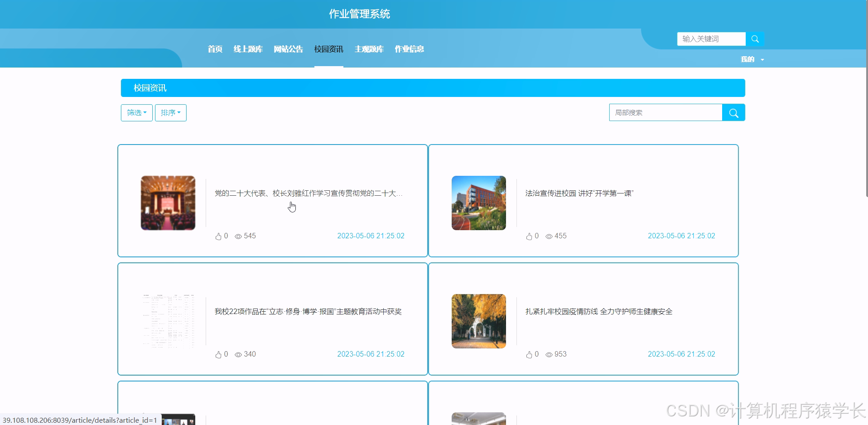The height and width of the screenshot is (425, 868).
Task: Open the 筛选 filter dropdown
Action: 136,113
